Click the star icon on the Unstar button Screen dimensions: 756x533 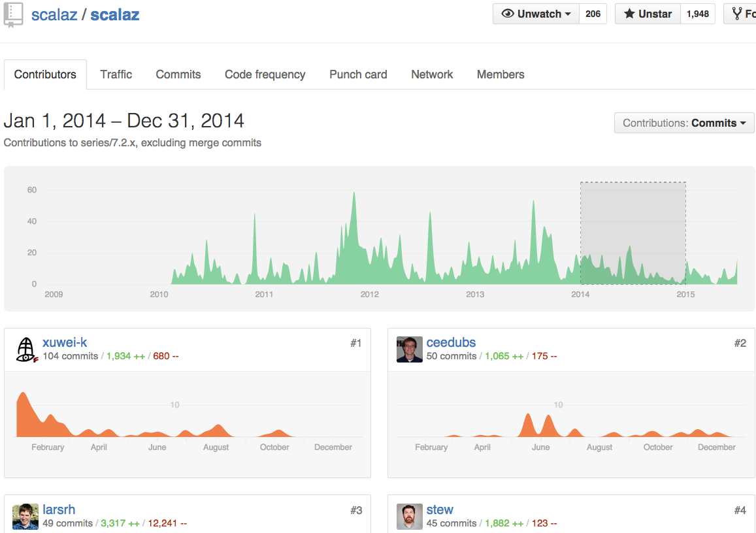[629, 14]
